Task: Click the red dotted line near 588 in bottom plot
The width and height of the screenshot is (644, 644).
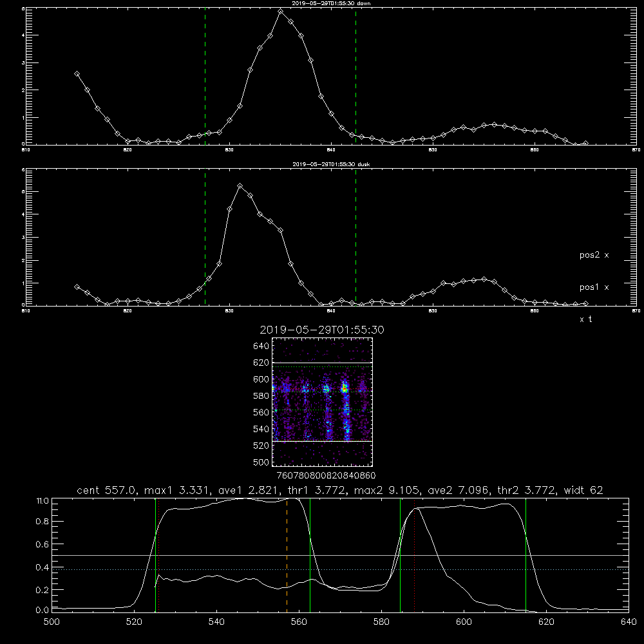Action: 414,554
